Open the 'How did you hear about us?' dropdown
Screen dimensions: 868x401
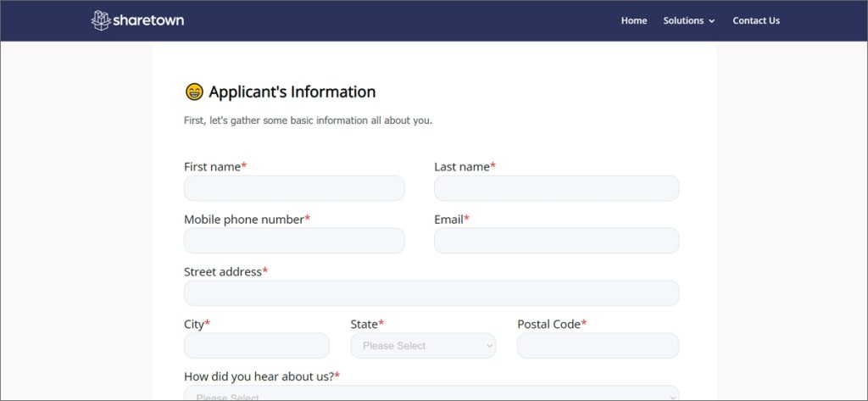431,394
